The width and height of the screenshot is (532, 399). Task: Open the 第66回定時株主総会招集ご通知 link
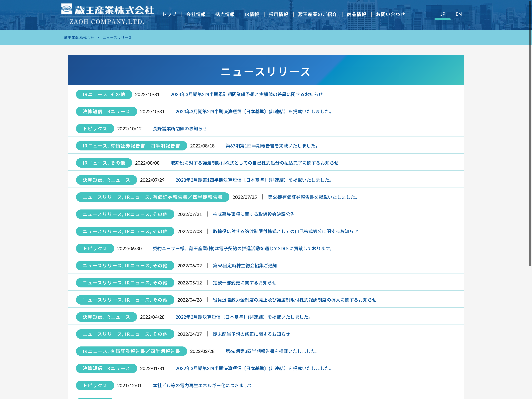click(x=245, y=266)
